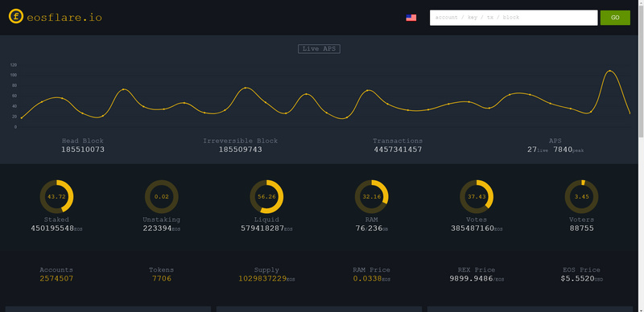Screen dimensions: 644x312
Task: Click the green GO search button
Action: coord(615,18)
